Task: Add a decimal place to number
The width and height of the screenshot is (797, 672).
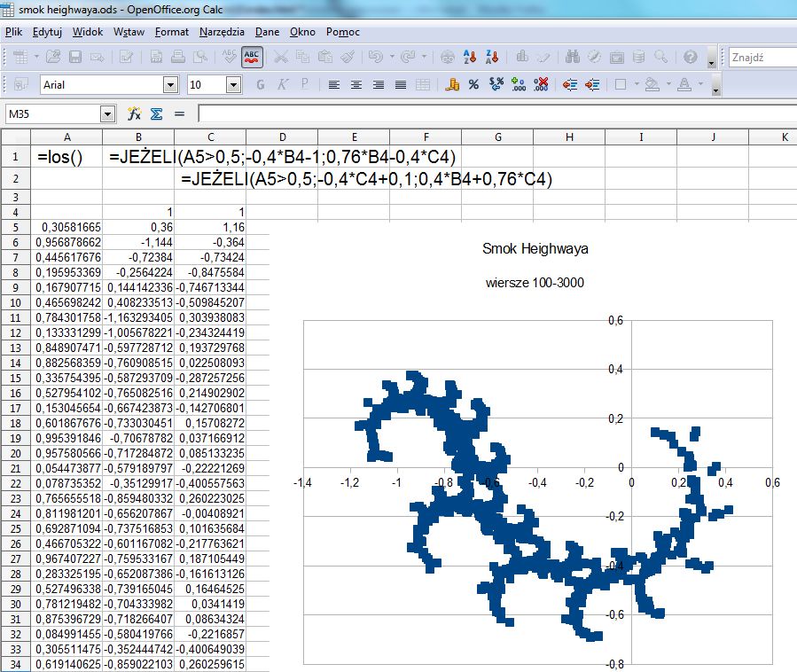Action: [x=519, y=85]
